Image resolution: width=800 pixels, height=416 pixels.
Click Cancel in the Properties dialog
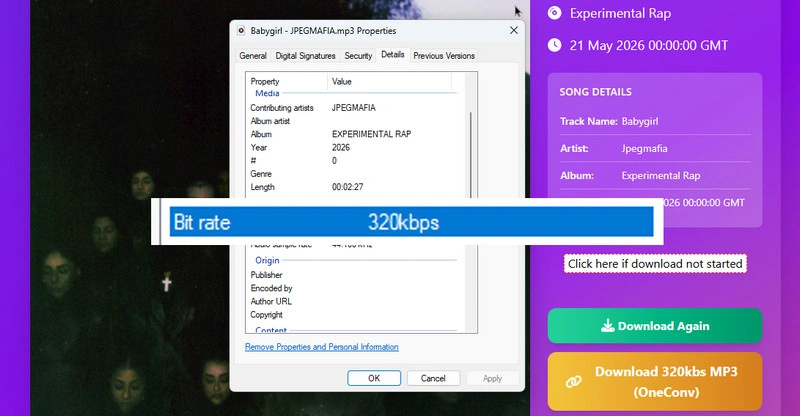coord(433,378)
